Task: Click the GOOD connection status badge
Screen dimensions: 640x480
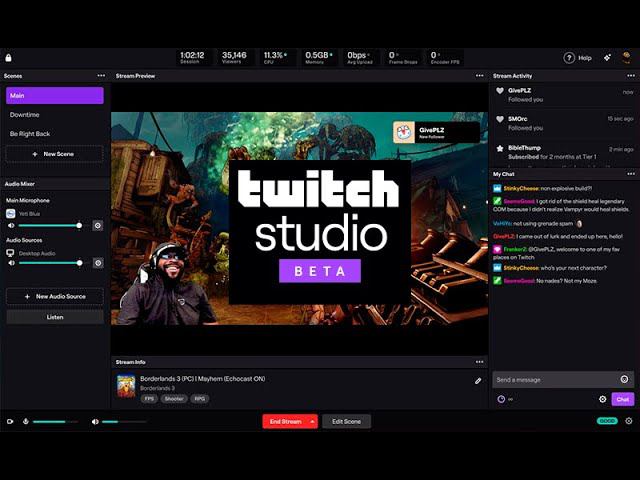Action: (607, 421)
